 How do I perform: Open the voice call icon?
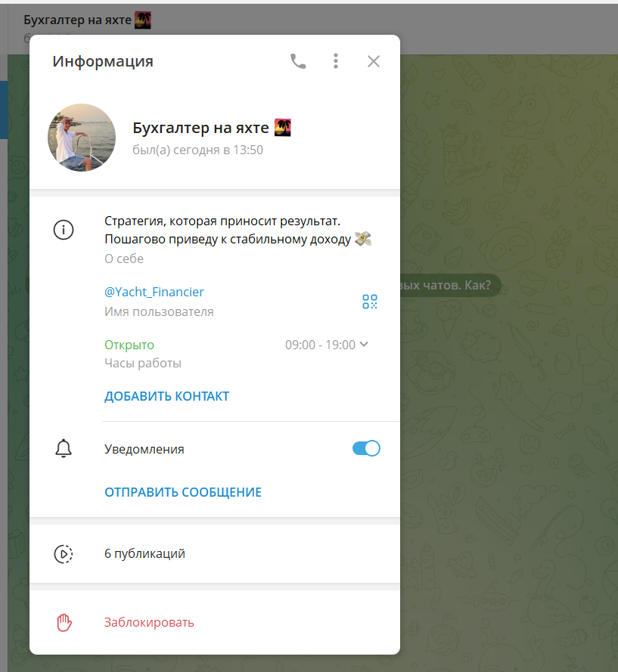click(297, 62)
